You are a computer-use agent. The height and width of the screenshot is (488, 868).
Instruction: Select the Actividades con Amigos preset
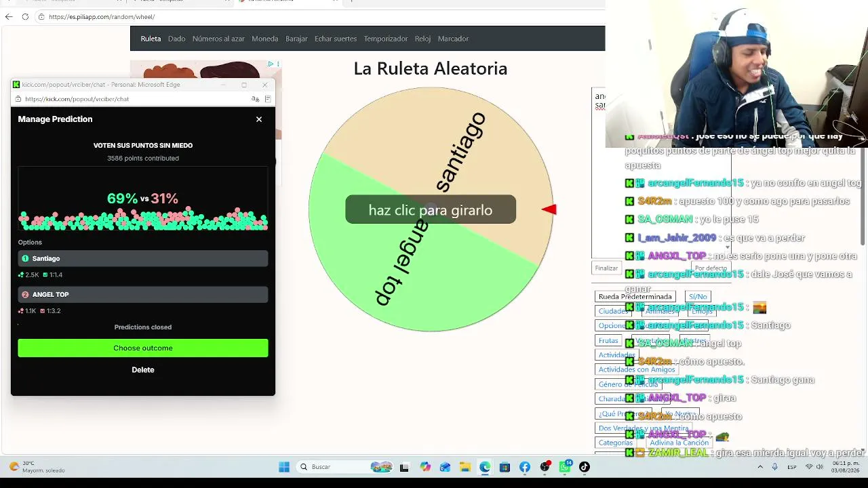637,369
